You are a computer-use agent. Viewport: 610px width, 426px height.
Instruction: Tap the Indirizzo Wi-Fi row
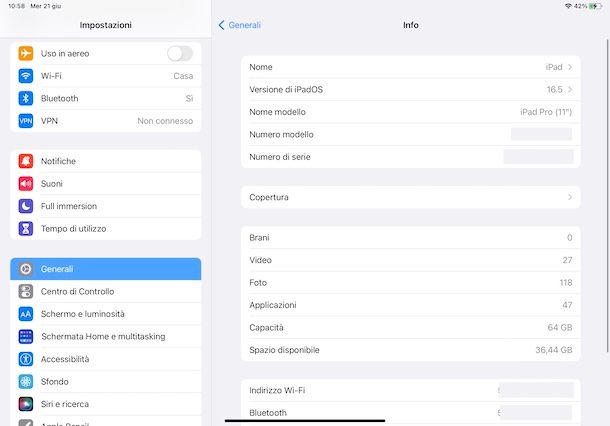pyautogui.click(x=411, y=391)
